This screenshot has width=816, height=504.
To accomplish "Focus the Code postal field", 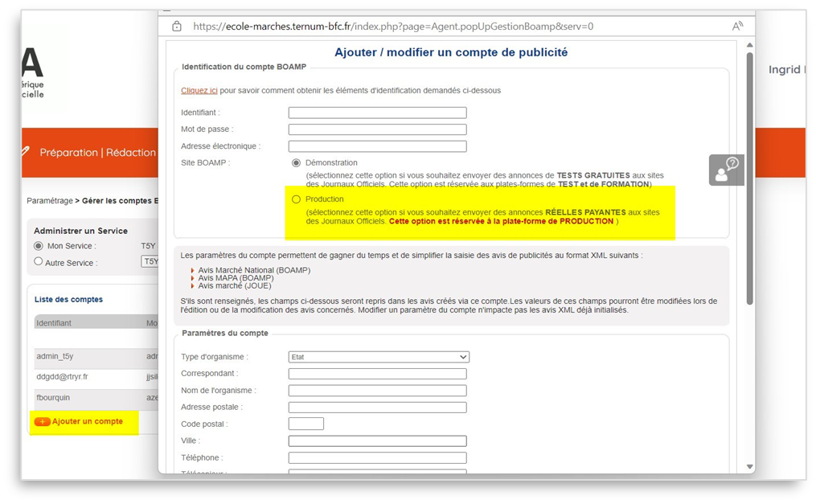I will coord(305,424).
